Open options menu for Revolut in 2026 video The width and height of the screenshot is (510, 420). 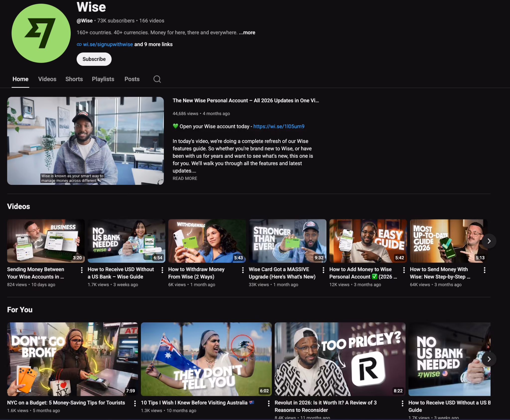(x=402, y=403)
